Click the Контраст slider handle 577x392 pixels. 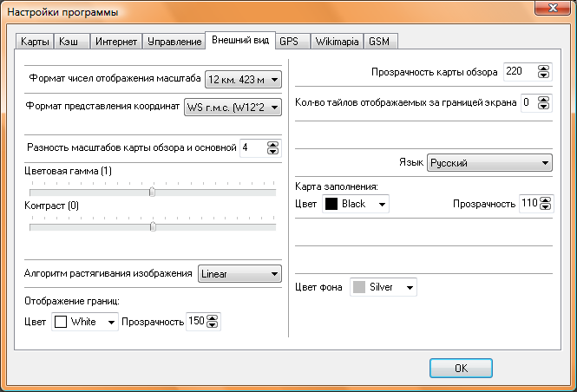153,226
